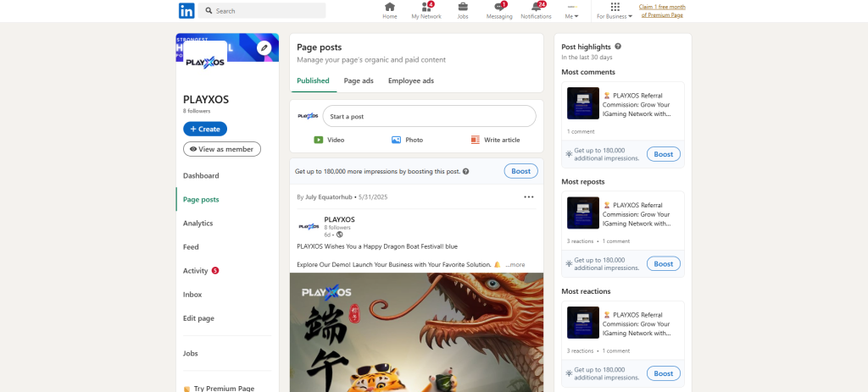This screenshot has height=392, width=868.
Task: Select the PLAYXOS avatar on the post
Action: tap(309, 226)
